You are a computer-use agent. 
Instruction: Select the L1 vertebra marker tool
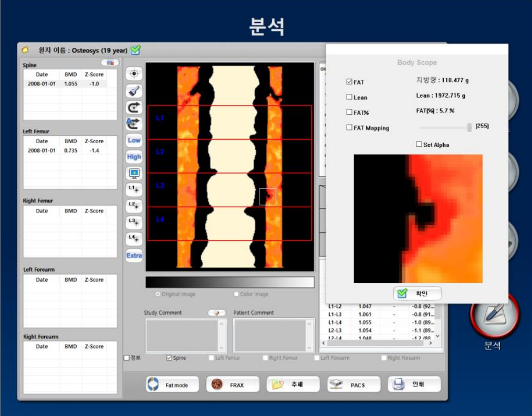[x=134, y=189]
